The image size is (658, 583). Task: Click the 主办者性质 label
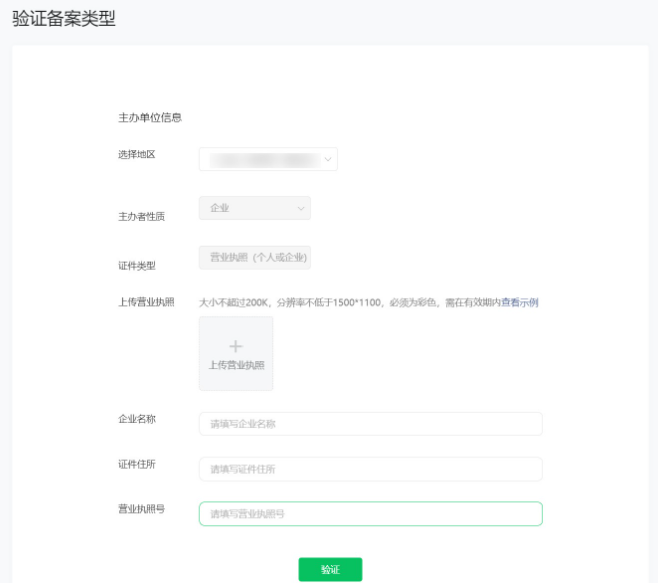(141, 217)
